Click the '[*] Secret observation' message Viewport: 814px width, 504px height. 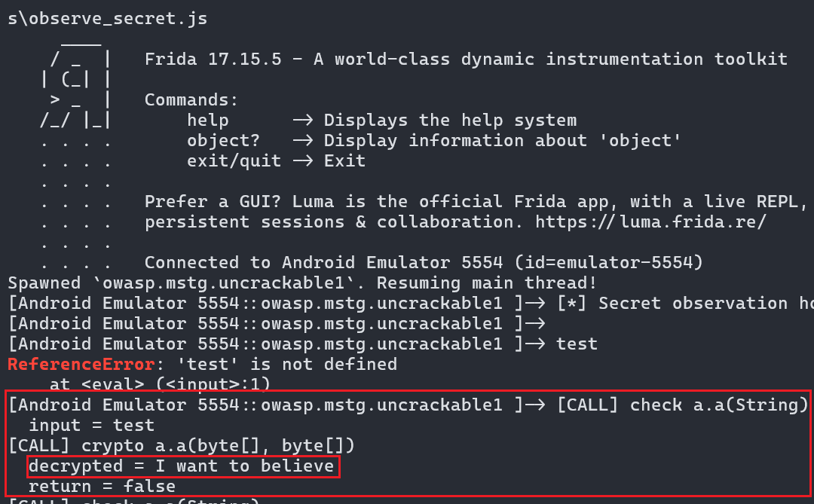(x=685, y=303)
